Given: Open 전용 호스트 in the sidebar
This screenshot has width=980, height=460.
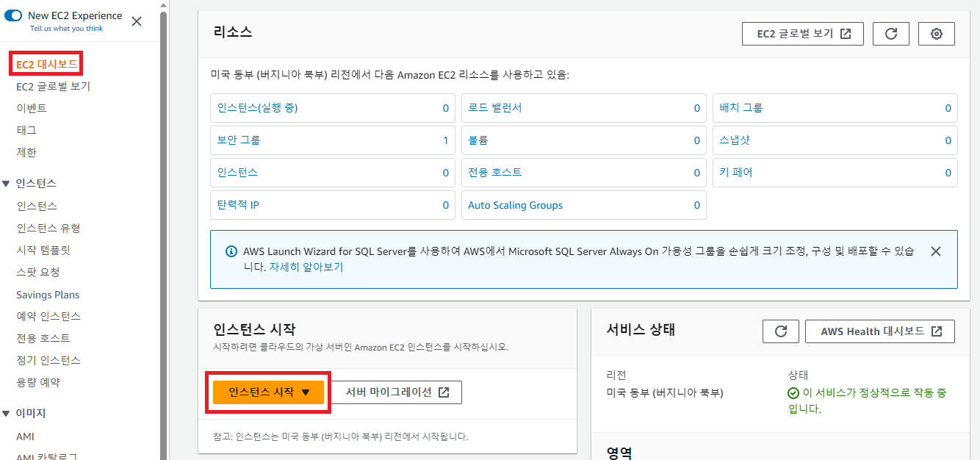Looking at the screenshot, I should pos(43,338).
